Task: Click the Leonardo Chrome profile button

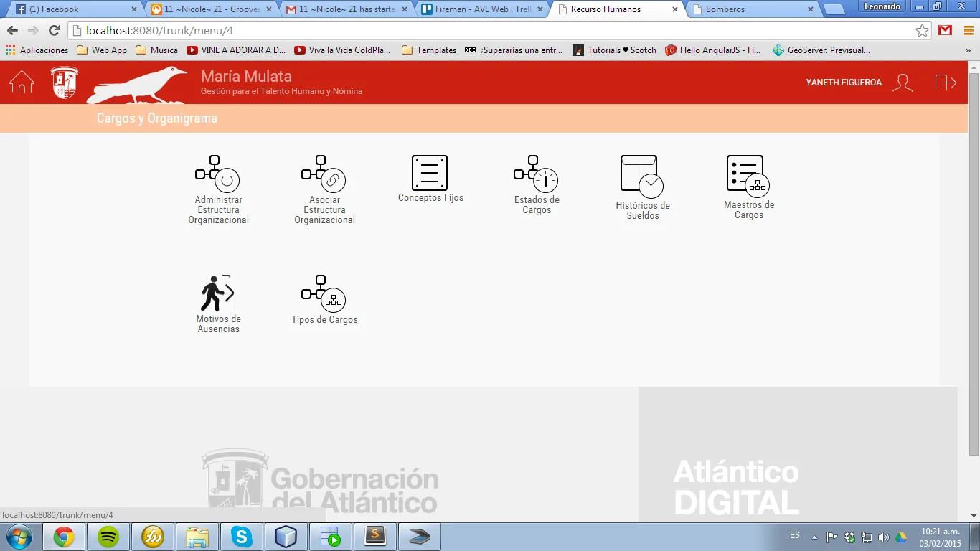Action: point(882,6)
